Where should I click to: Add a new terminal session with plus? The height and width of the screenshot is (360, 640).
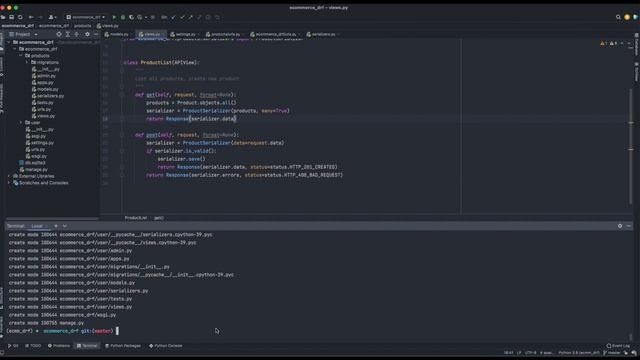[x=56, y=226]
